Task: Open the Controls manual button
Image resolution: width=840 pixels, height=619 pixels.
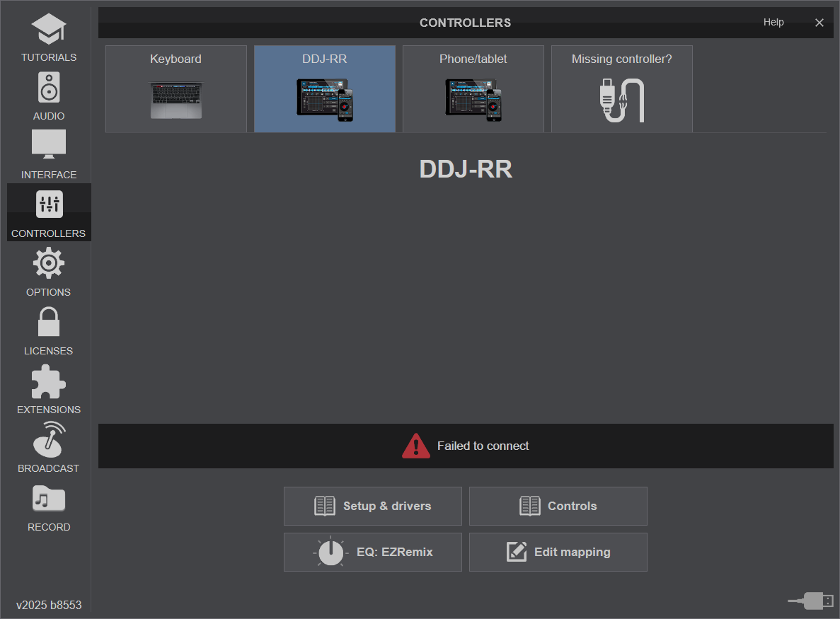Action: 558,506
